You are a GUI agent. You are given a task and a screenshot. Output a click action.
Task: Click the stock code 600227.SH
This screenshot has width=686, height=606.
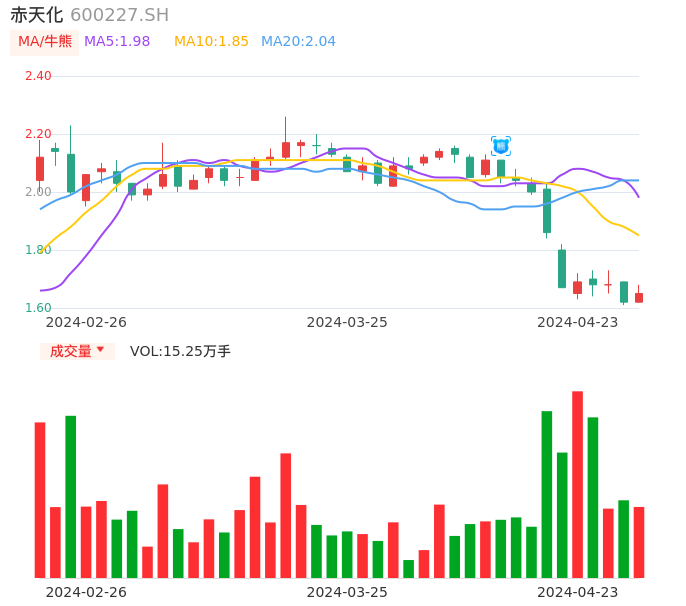click(x=119, y=15)
